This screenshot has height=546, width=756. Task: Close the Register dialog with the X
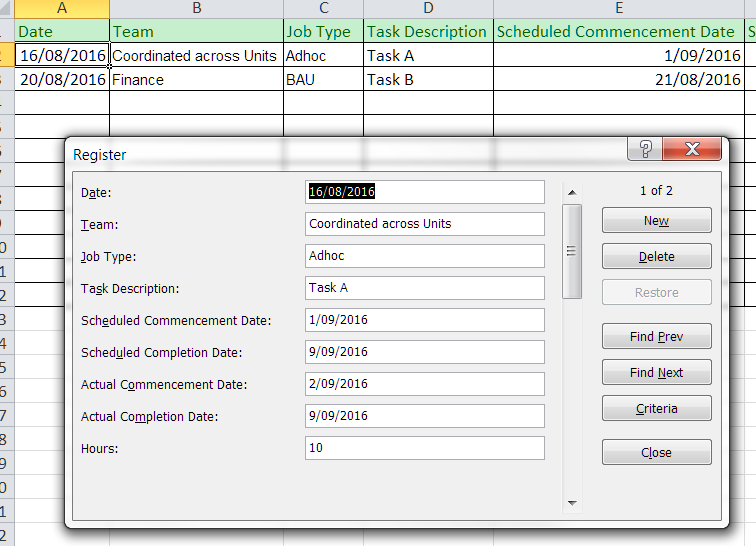click(x=691, y=150)
